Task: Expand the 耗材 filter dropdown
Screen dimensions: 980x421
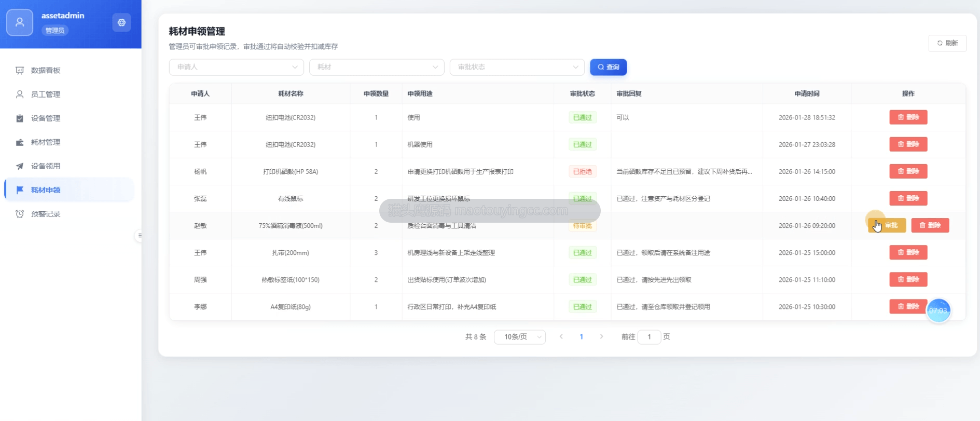Action: pos(377,67)
